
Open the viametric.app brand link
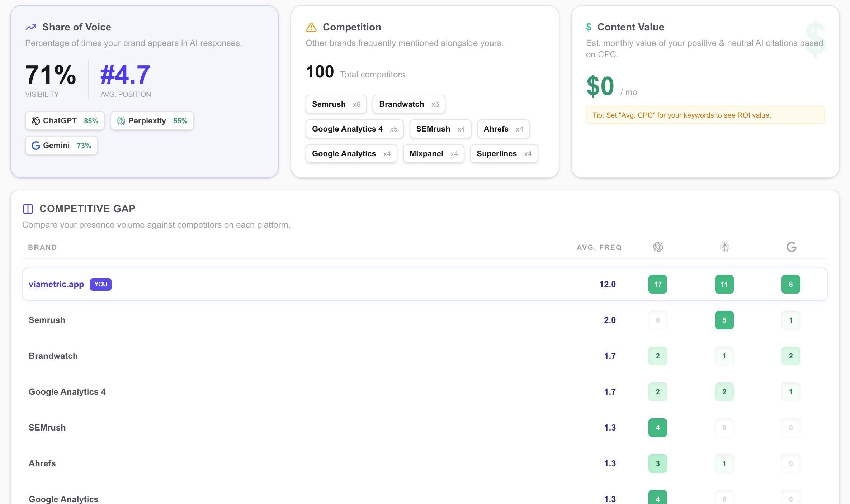click(56, 284)
